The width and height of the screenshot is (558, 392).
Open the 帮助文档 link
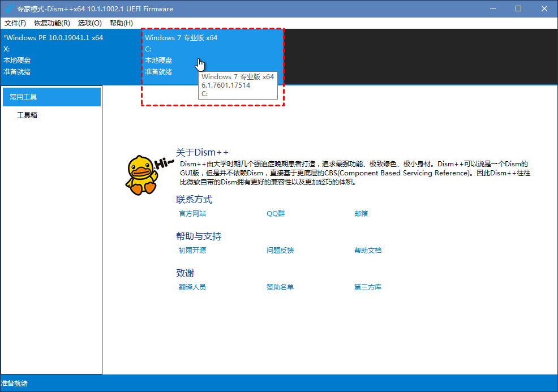[368, 251]
